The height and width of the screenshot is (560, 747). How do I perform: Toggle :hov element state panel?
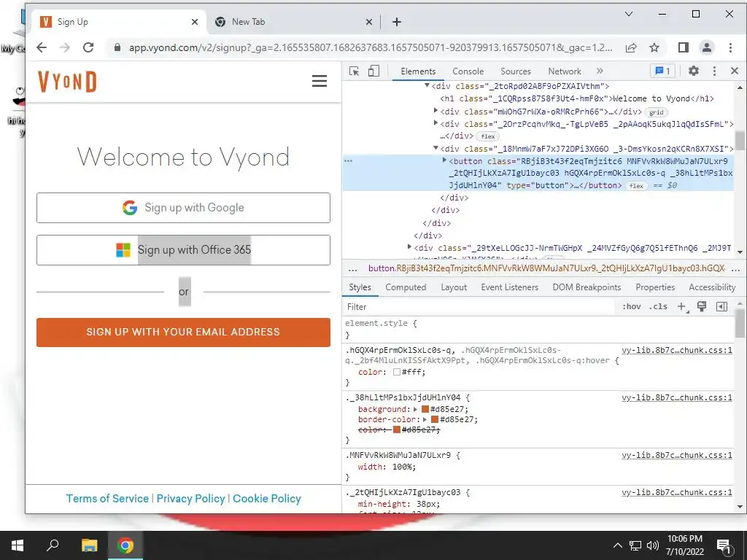click(632, 307)
